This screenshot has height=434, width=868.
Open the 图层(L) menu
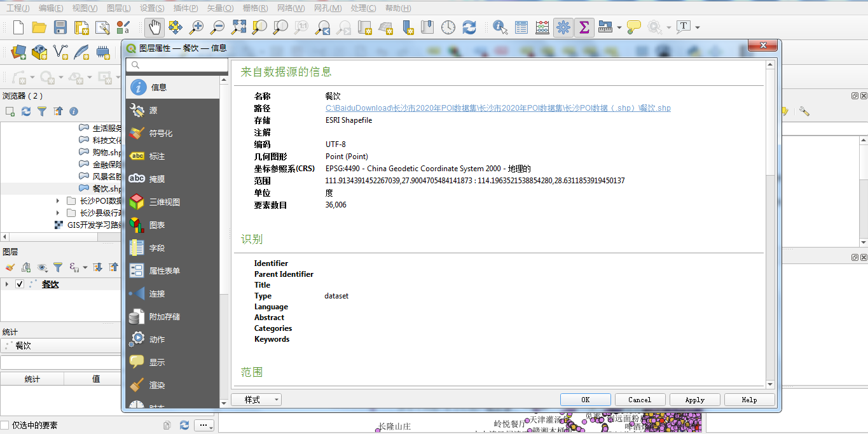[x=119, y=8]
